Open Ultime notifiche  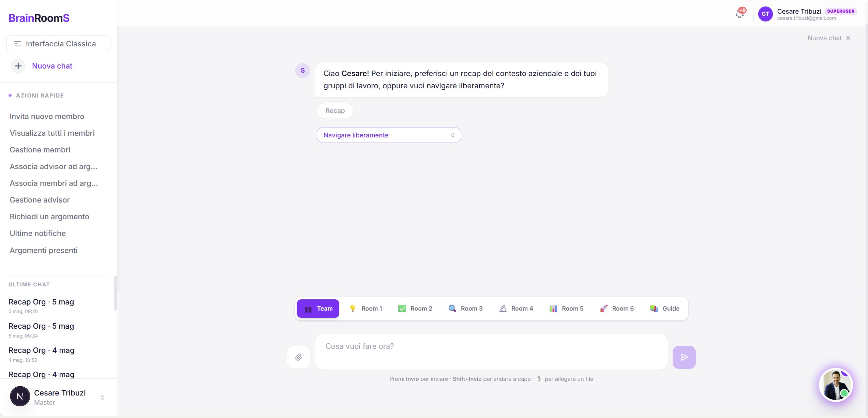[38, 233]
